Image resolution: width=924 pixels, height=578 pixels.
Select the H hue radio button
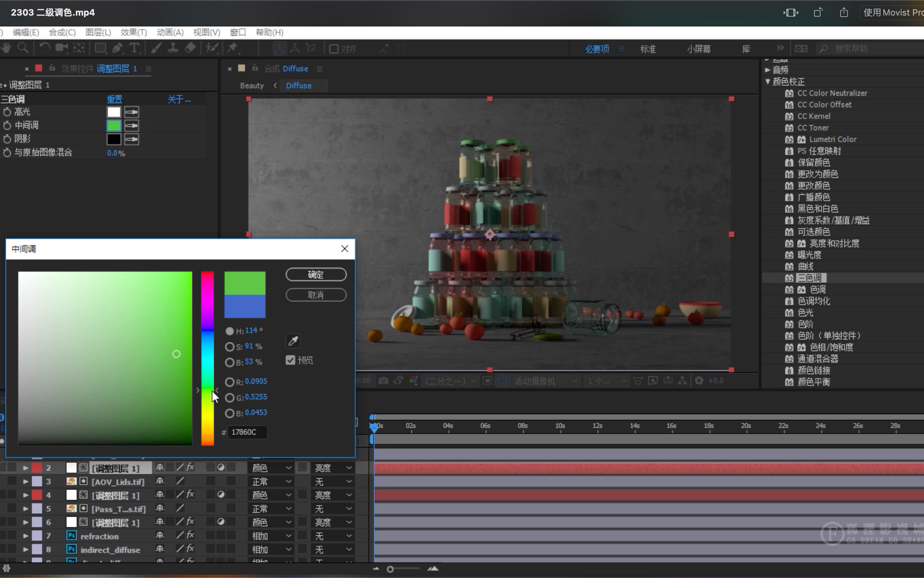tap(230, 331)
